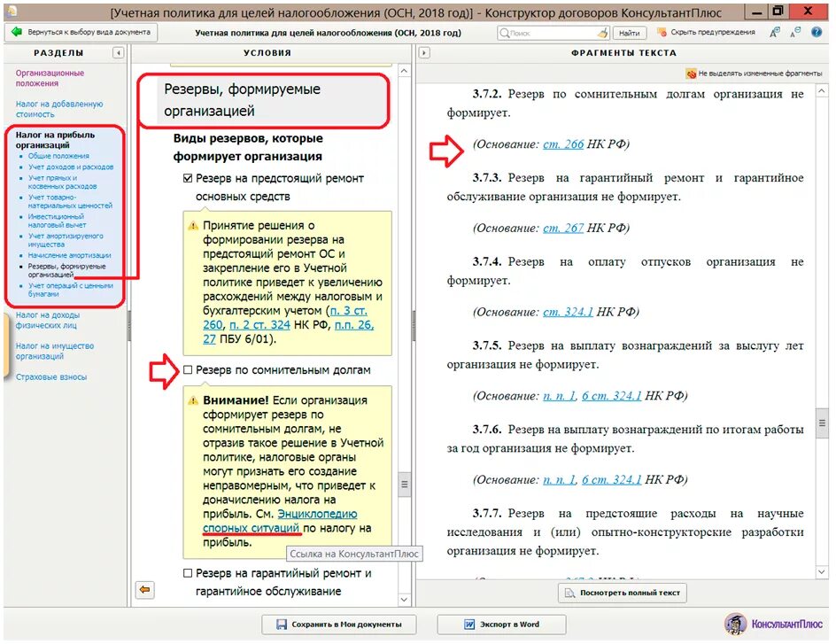Click the КонсультантПлюс logo

click(x=773, y=624)
